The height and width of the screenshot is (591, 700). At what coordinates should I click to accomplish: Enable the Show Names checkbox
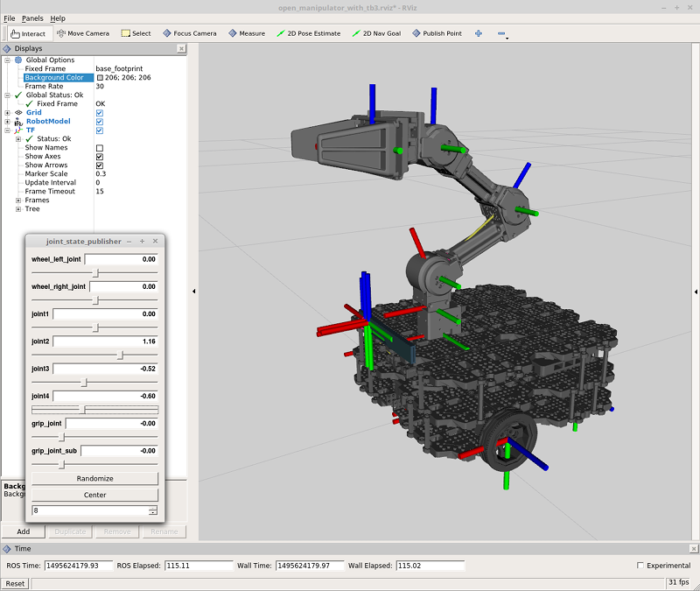tap(100, 148)
